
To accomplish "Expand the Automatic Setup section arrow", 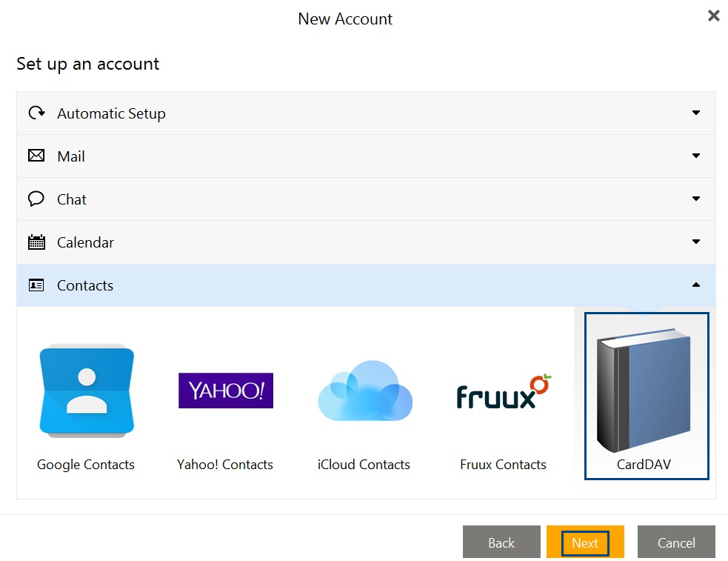I will tap(696, 113).
